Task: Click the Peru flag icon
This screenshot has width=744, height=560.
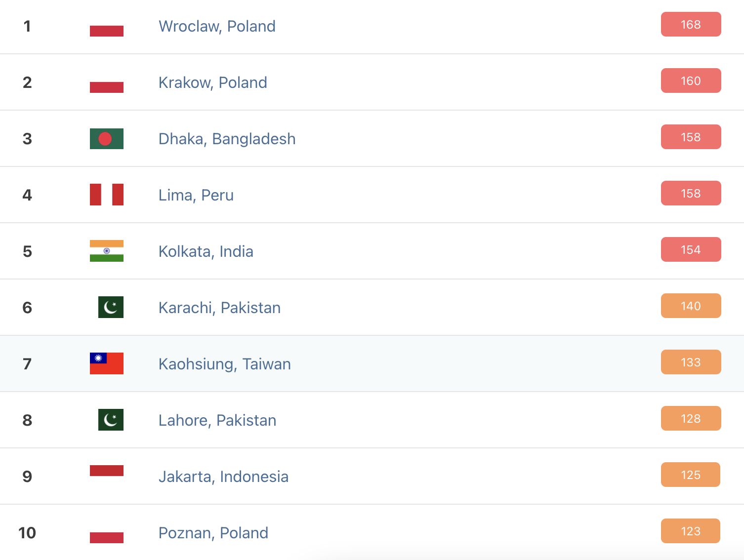Action: pyautogui.click(x=106, y=195)
